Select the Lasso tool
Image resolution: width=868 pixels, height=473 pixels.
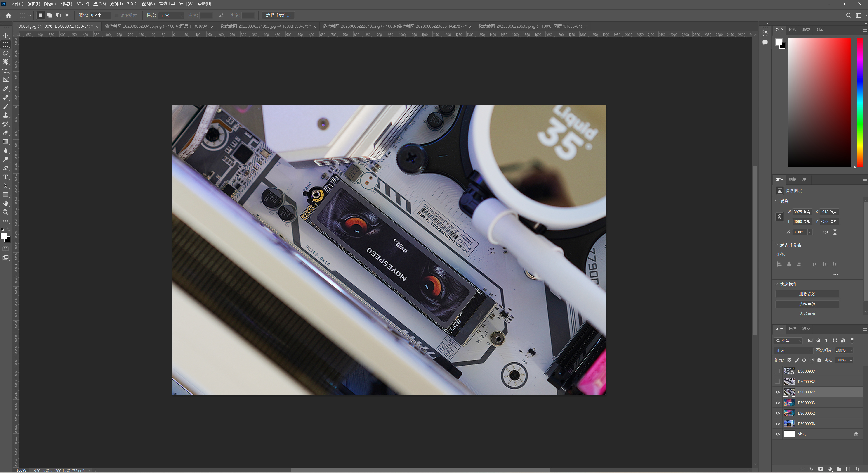coord(6,53)
